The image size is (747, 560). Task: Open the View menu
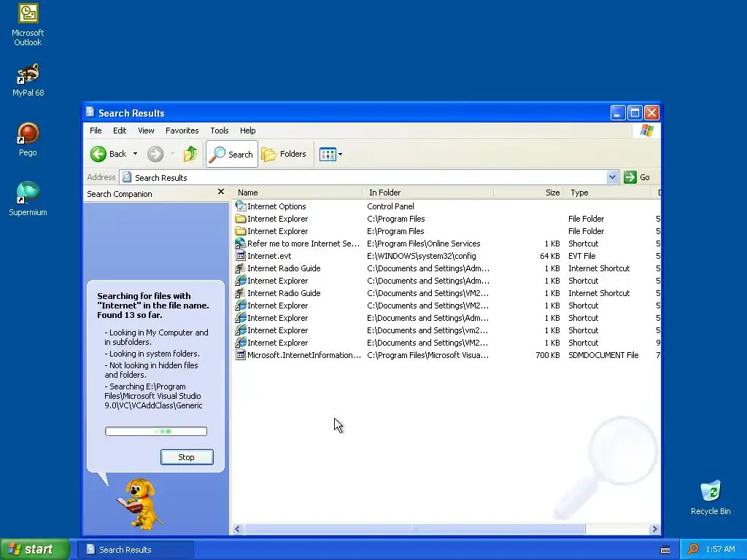pos(146,131)
